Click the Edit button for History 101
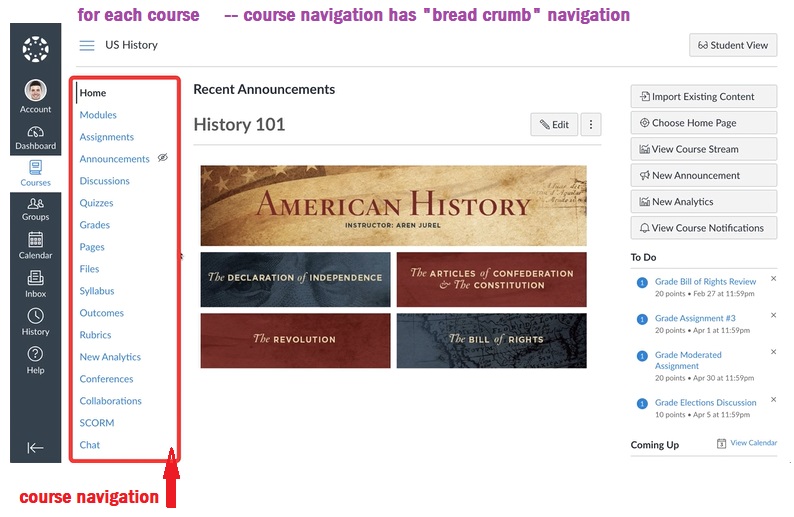This screenshot has height=517, width=794. click(553, 125)
